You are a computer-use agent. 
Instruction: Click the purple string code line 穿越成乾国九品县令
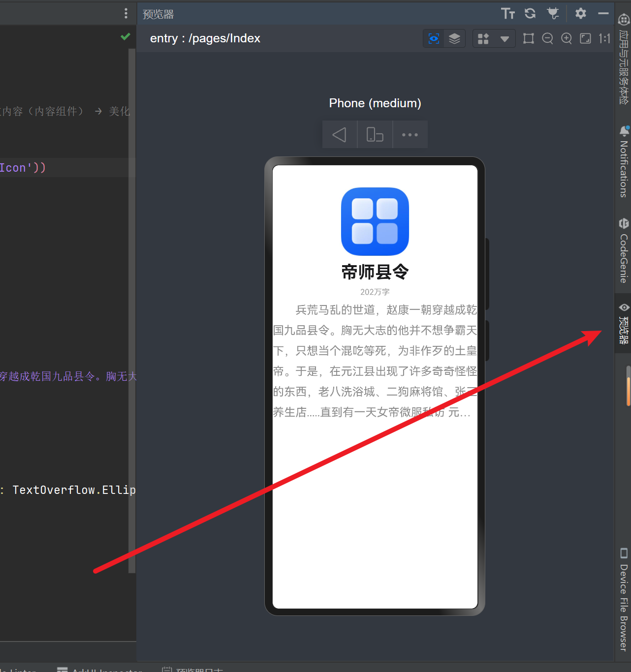[68, 376]
